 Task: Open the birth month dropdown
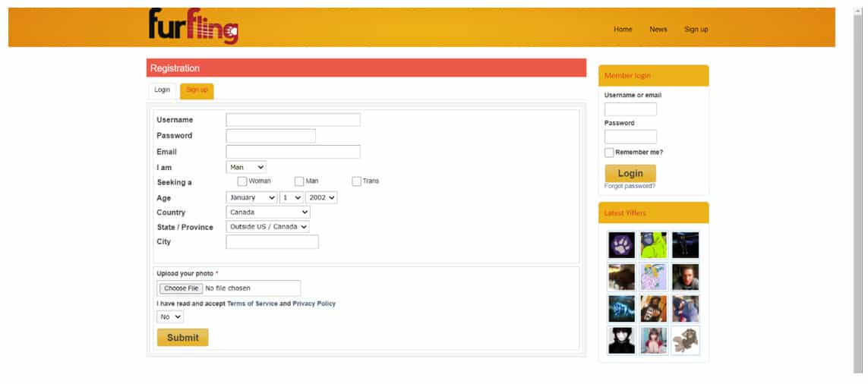(x=252, y=197)
